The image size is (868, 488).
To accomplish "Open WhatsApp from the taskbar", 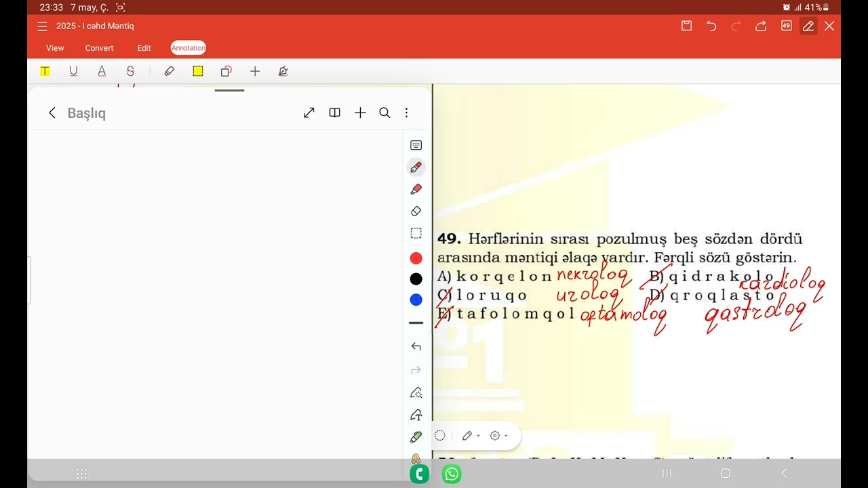I will click(452, 474).
